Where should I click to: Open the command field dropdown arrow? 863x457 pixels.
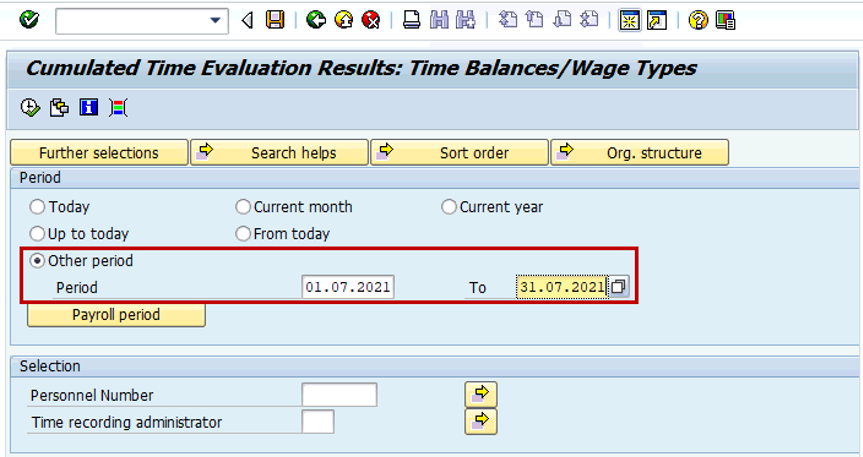pyautogui.click(x=215, y=21)
